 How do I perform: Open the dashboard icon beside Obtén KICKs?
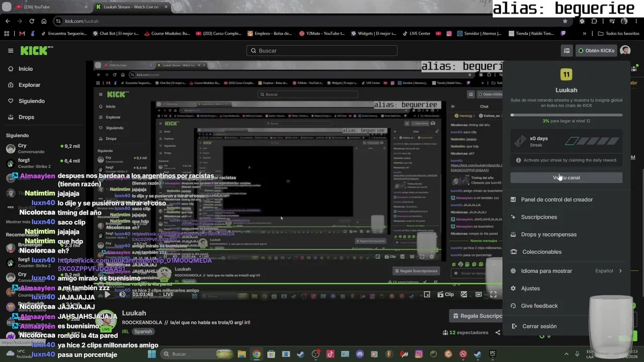(567, 50)
